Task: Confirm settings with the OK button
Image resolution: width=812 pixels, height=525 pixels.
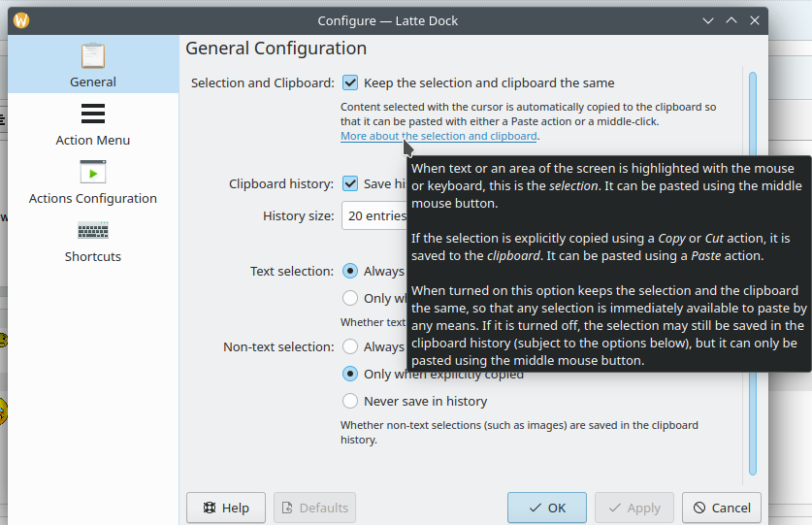Action: point(546,508)
